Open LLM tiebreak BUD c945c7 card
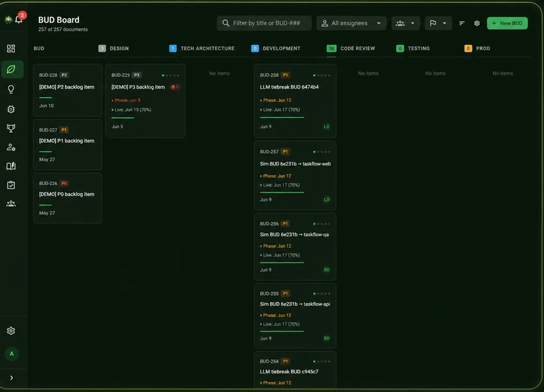The width and height of the screenshot is (544, 392). click(295, 370)
